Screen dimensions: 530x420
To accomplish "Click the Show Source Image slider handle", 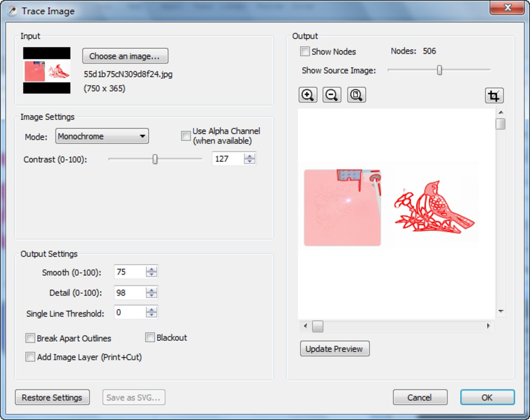I will click(x=439, y=70).
